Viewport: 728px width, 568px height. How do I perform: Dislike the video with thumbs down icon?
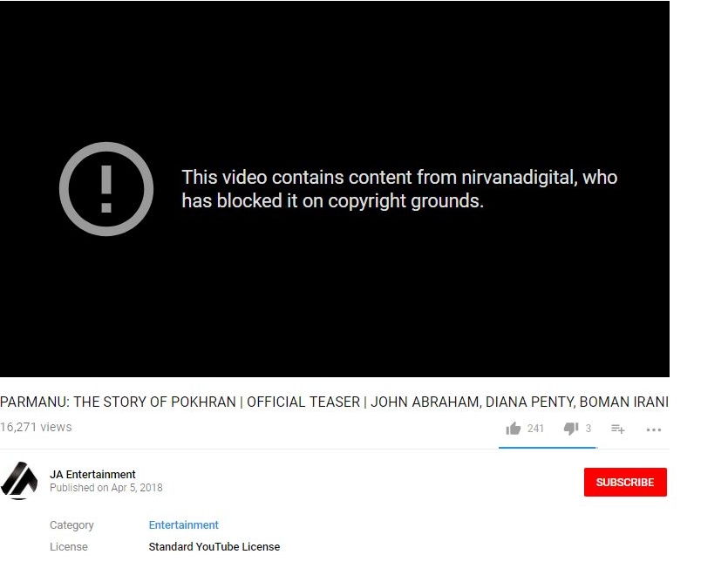tap(570, 429)
